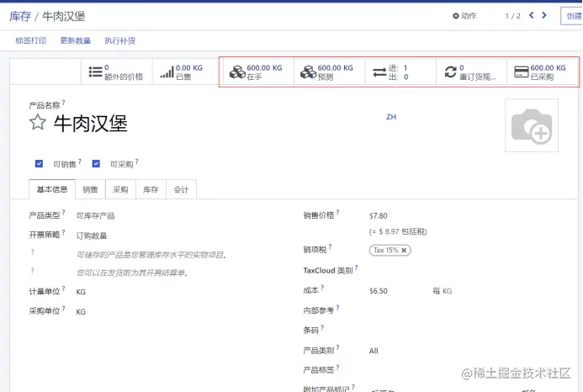This screenshot has width=583, height=392.
Task: Click the ZH translation link
Action: (x=391, y=117)
